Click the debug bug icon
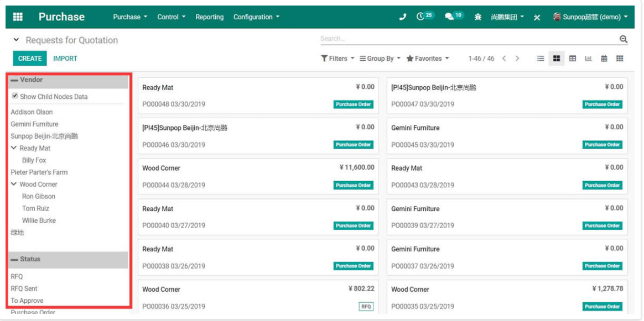The height and width of the screenshot is (321, 644). (x=478, y=17)
